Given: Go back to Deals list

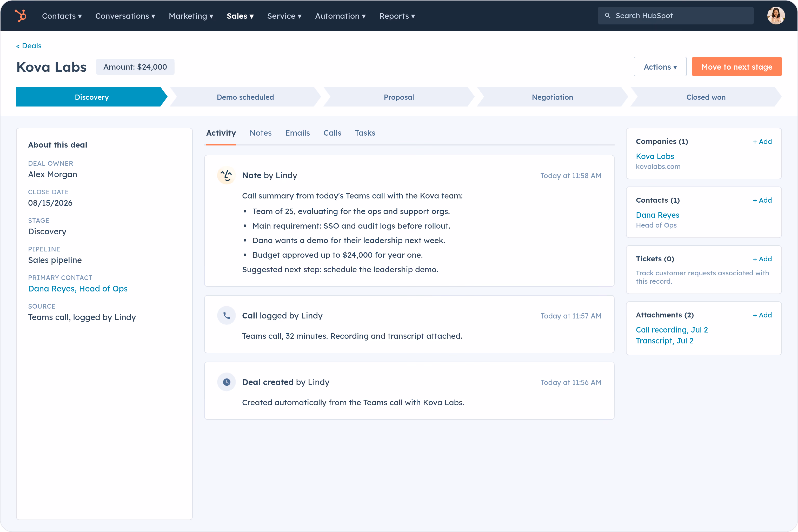Looking at the screenshot, I should (29, 46).
